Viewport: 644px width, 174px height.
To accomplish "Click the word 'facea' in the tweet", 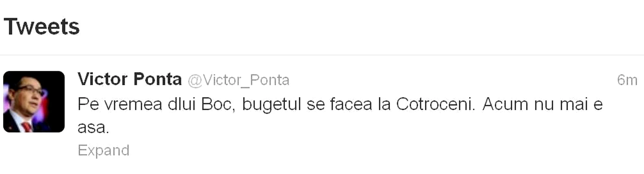I will click(x=351, y=104).
